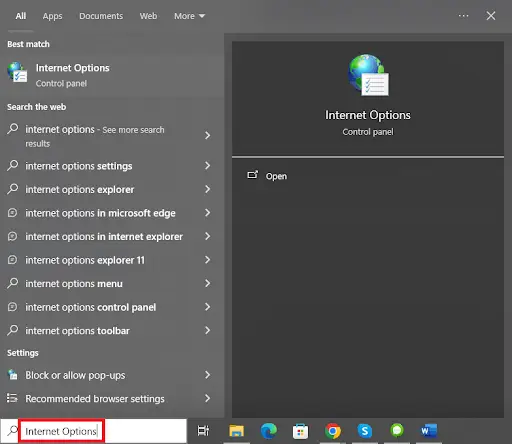Click the search magnifier in taskbar box
The width and height of the screenshot is (512, 444).
pyautogui.click(x=12, y=431)
